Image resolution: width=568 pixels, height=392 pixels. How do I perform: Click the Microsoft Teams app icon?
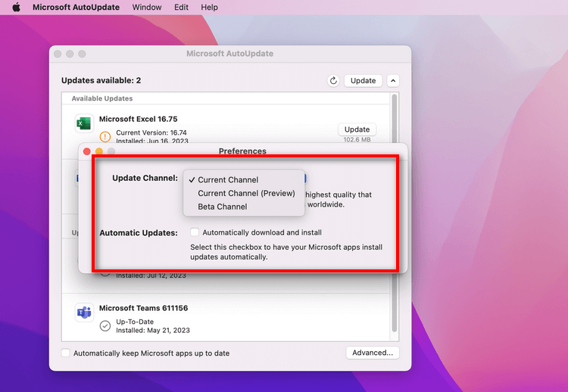(x=83, y=313)
